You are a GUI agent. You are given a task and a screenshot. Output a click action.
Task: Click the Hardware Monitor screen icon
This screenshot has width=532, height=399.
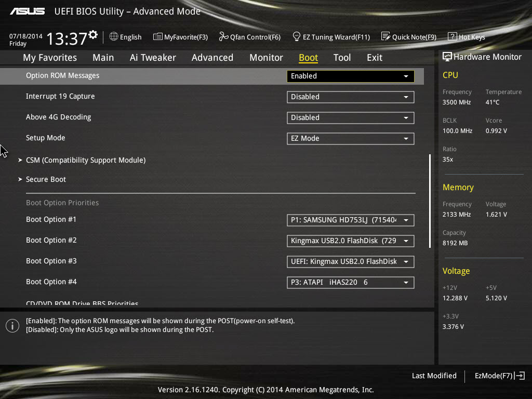447,57
